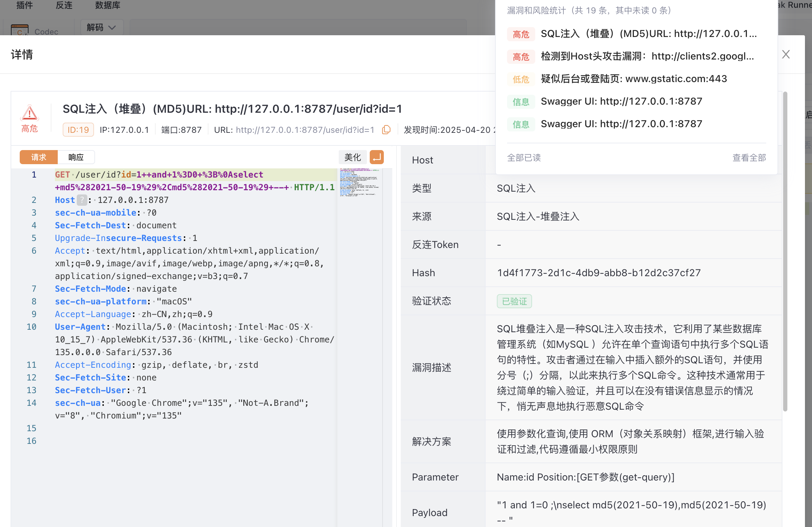The width and height of the screenshot is (812, 527).
Task: Open the Host头攻击漏洞 notification
Action: pos(647,56)
